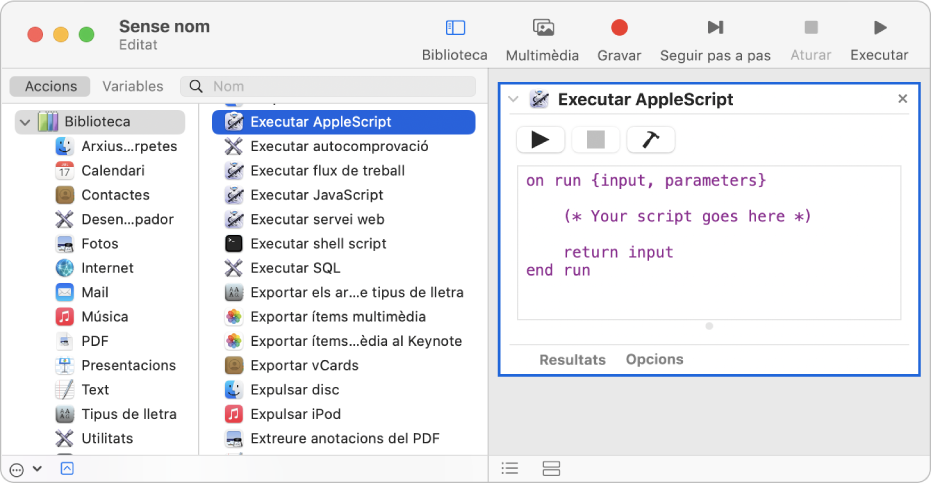The width and height of the screenshot is (931, 484).
Task: Run the AppleScript with play button
Action: tap(540, 140)
